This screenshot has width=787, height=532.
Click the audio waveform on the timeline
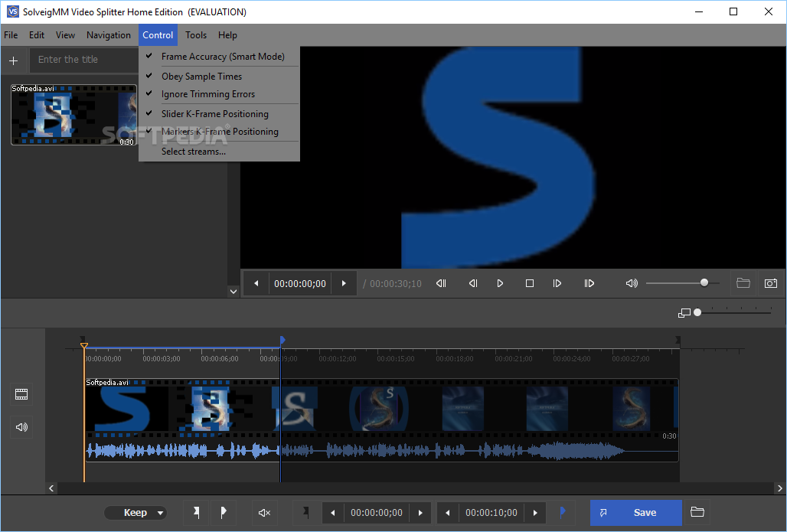[x=381, y=451]
